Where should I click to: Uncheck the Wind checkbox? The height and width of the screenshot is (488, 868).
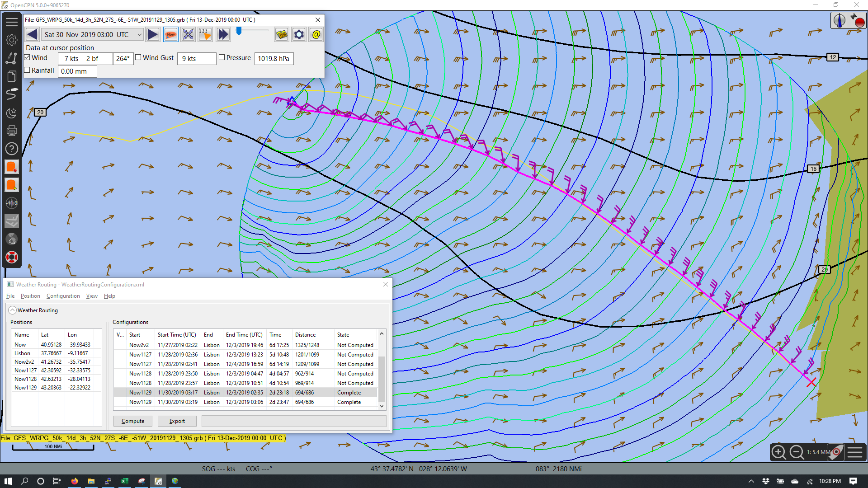[28, 57]
